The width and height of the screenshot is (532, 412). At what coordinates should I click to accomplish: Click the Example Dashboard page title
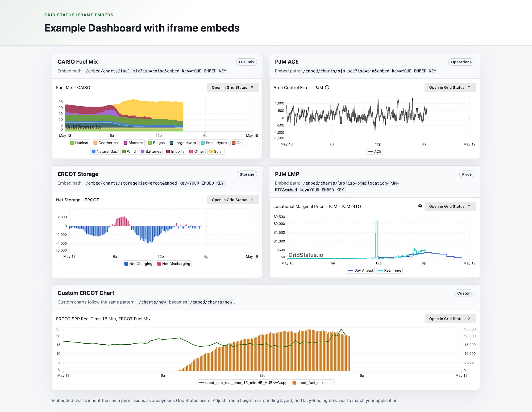(x=142, y=28)
